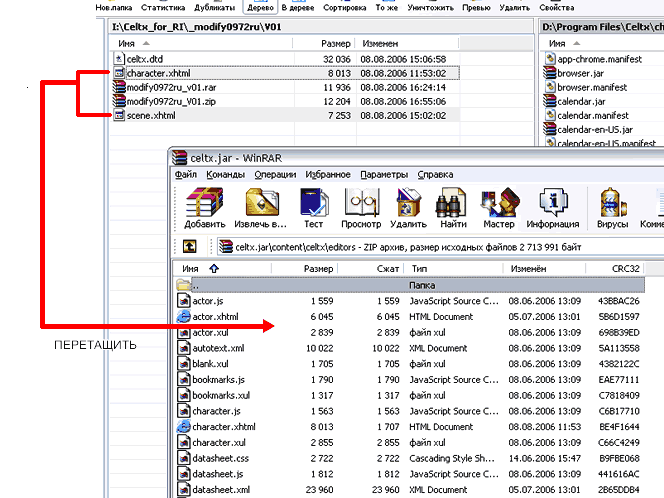Click the Дерево toolbar button
Image resolution: width=664 pixels, height=498 pixels.
coord(260,7)
